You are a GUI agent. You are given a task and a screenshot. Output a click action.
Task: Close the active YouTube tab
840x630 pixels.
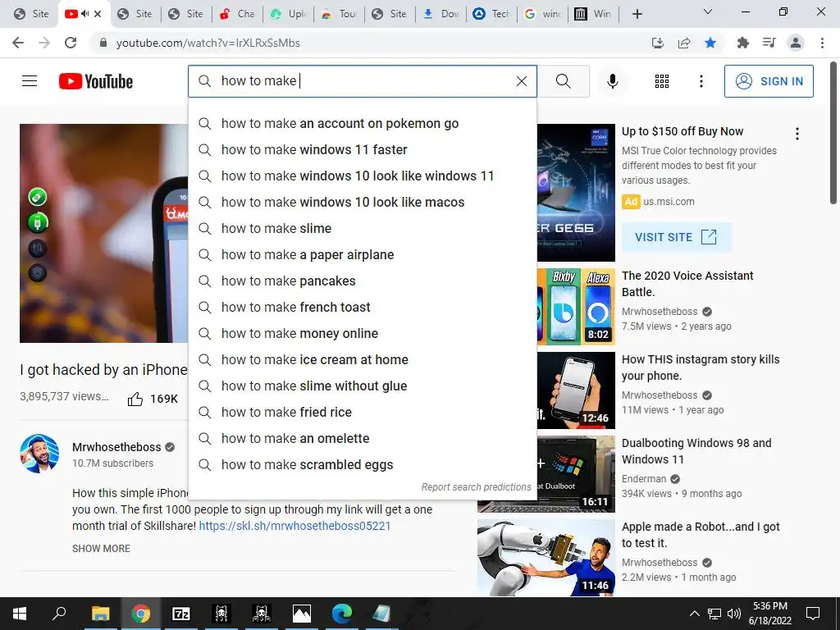click(x=98, y=14)
